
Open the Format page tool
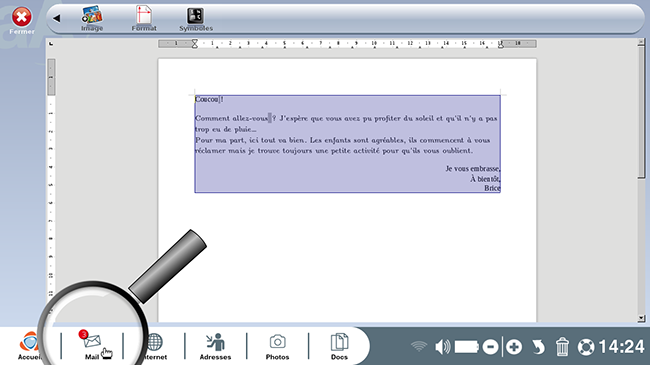(144, 19)
